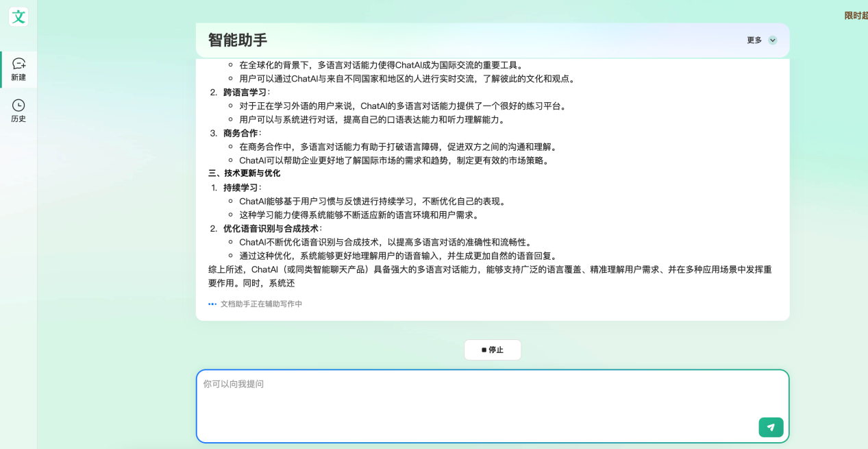Screen dimensions: 868x449
Task: Expand the 更多 chevron arrow
Action: [773, 40]
